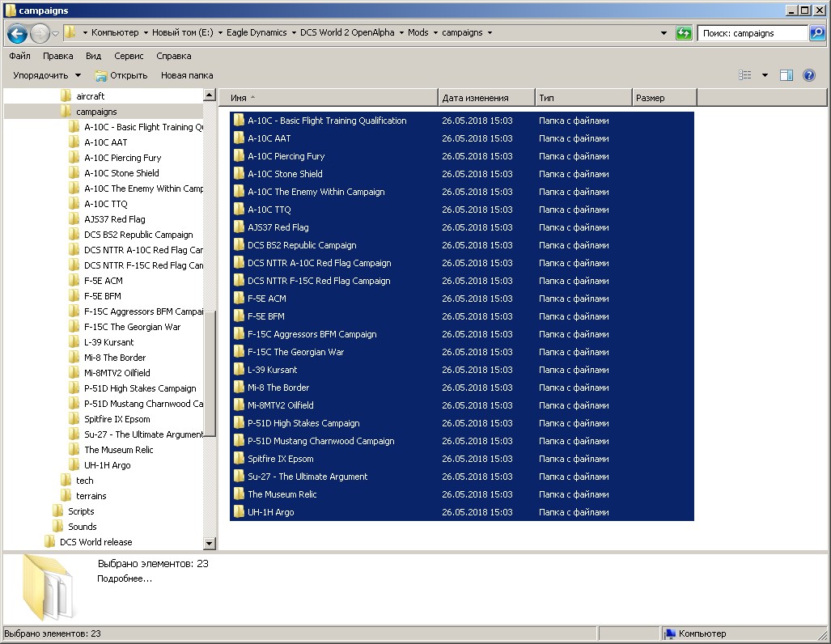Click the folder icon of 'A-10C TTQ' in the list
This screenshot has width=831, height=644.
[239, 210]
